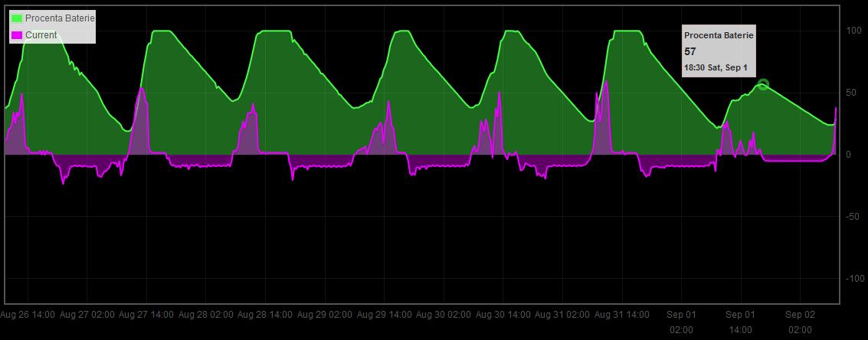The height and width of the screenshot is (340, 868).
Task: Toggle the Current series legend label
Action: 41,35
